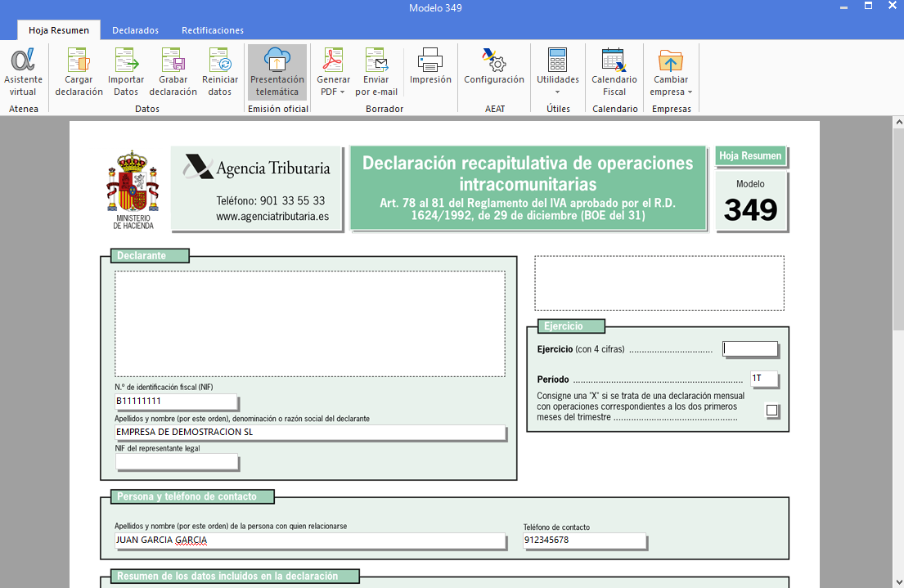Click the Hoja Resumen green label
This screenshot has width=904, height=588.
point(750,155)
